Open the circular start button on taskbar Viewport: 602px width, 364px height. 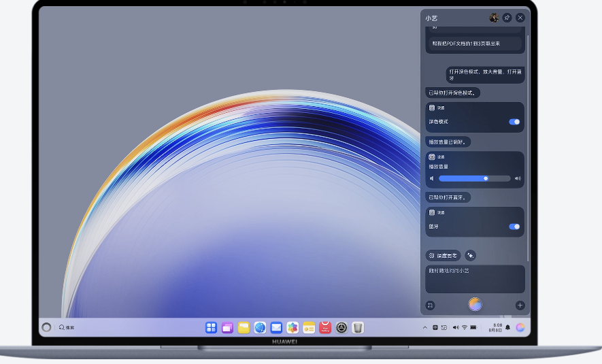pos(46,327)
